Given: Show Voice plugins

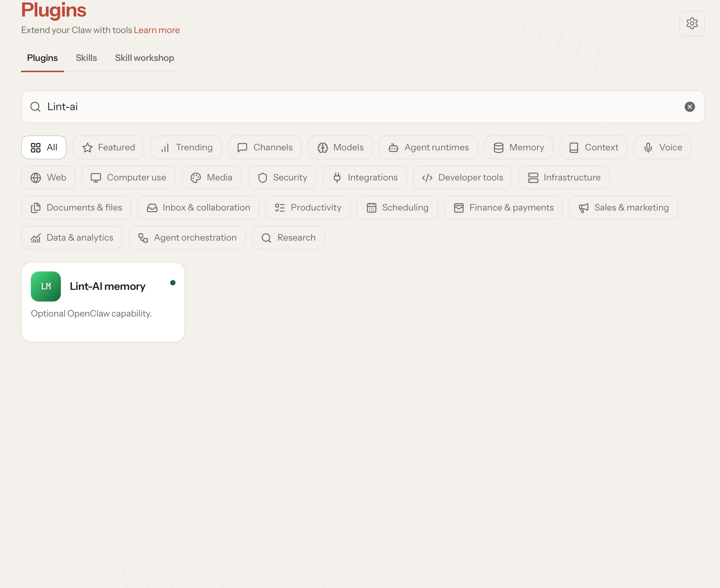Looking at the screenshot, I should pos(663,147).
